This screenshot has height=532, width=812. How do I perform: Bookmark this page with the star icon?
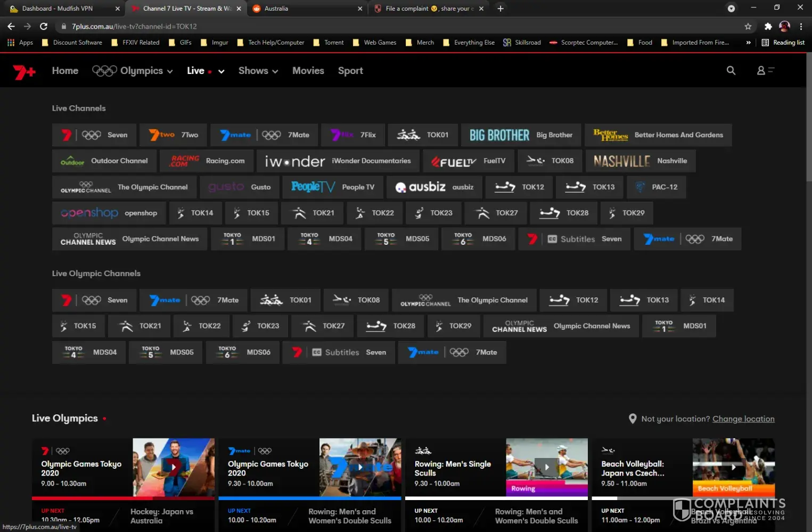748,27
